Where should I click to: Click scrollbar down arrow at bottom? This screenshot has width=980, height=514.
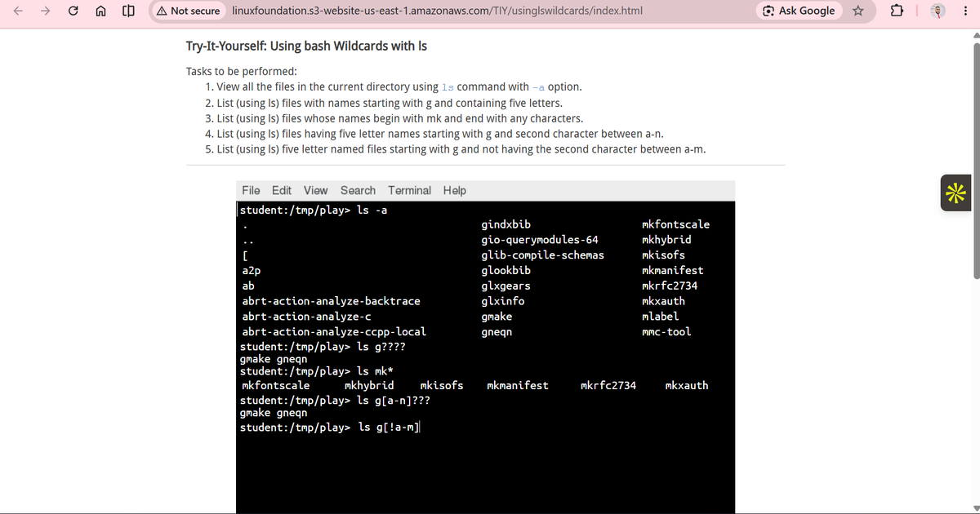point(975,507)
